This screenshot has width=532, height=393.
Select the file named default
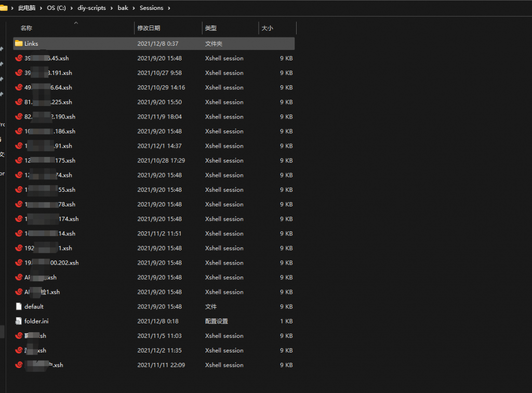(34, 307)
